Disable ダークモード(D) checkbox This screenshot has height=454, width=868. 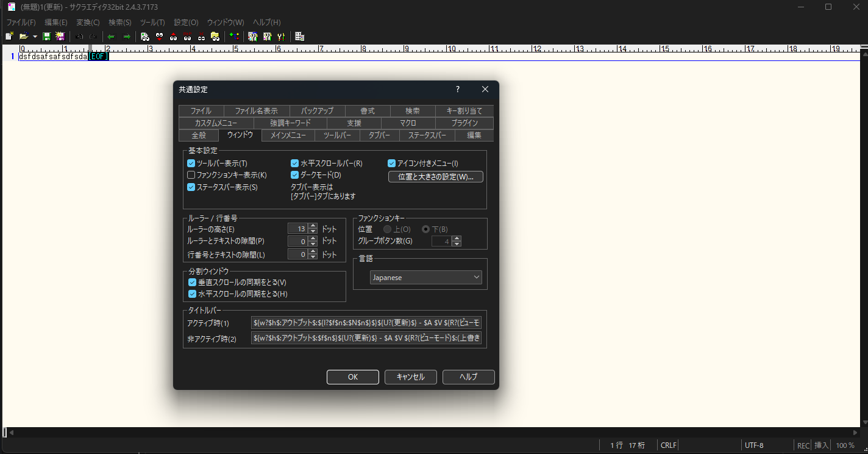click(x=295, y=175)
